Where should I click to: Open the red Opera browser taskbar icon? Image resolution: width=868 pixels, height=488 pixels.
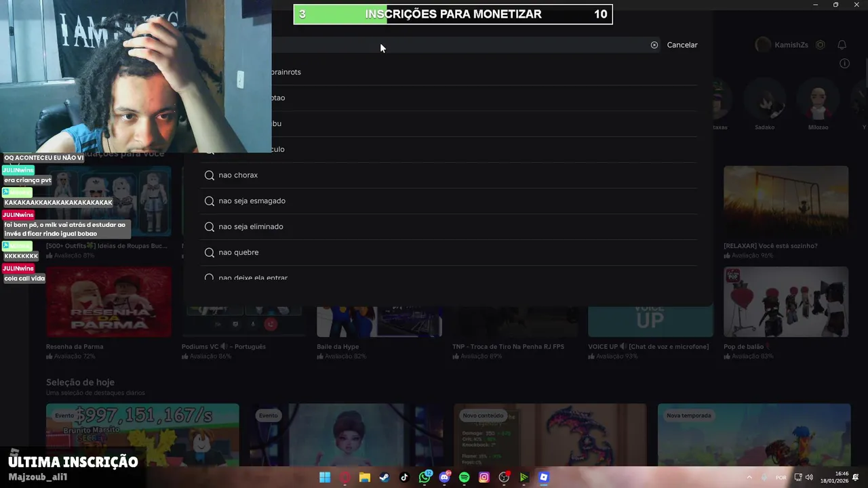pyautogui.click(x=345, y=477)
